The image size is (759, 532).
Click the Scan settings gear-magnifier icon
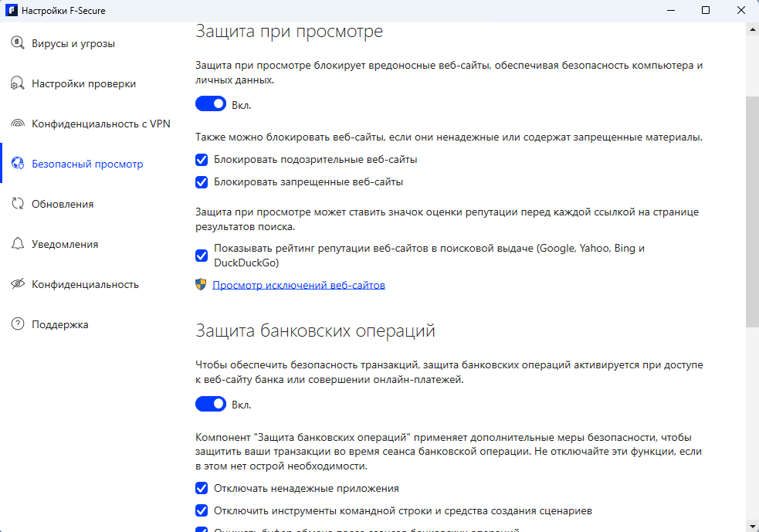point(18,83)
